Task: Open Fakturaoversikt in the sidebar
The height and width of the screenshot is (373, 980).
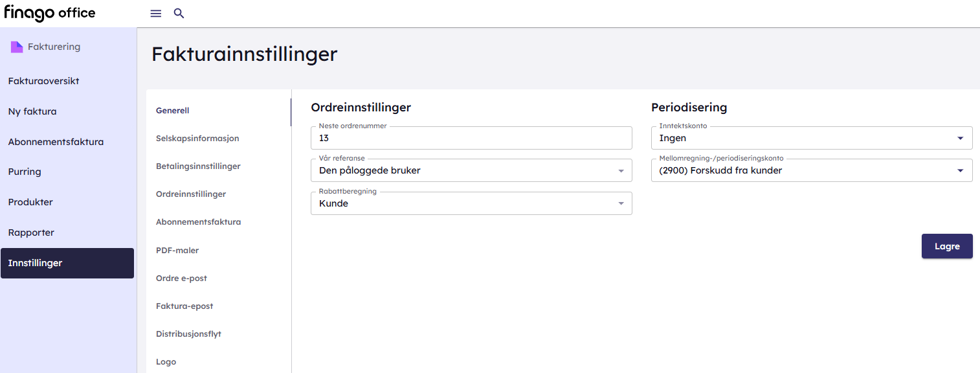Action: [43, 81]
